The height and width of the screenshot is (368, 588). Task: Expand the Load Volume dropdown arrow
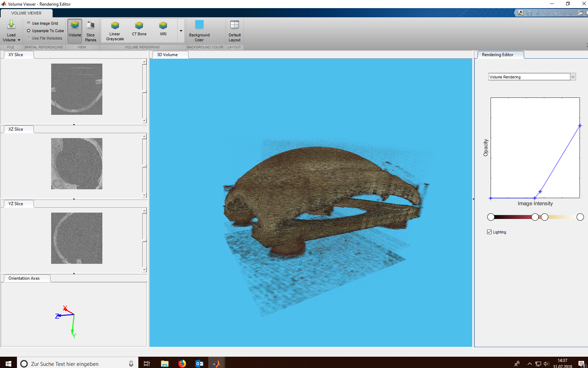[19, 40]
